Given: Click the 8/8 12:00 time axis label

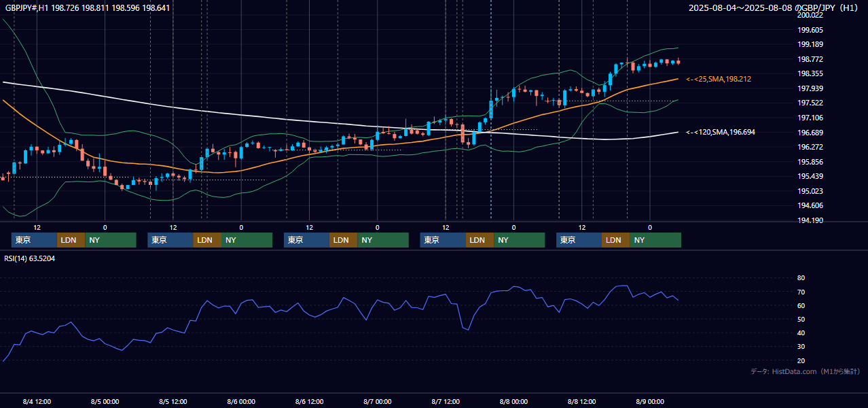Looking at the screenshot, I should (x=582, y=402).
